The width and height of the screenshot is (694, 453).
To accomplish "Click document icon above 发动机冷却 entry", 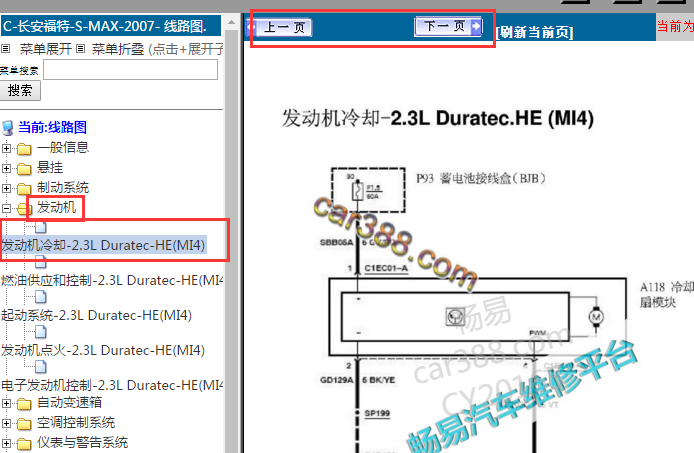I will pos(41,228).
